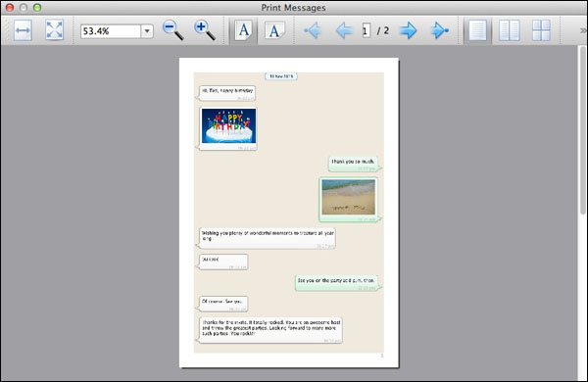Click the beach sand photo message

(348, 197)
